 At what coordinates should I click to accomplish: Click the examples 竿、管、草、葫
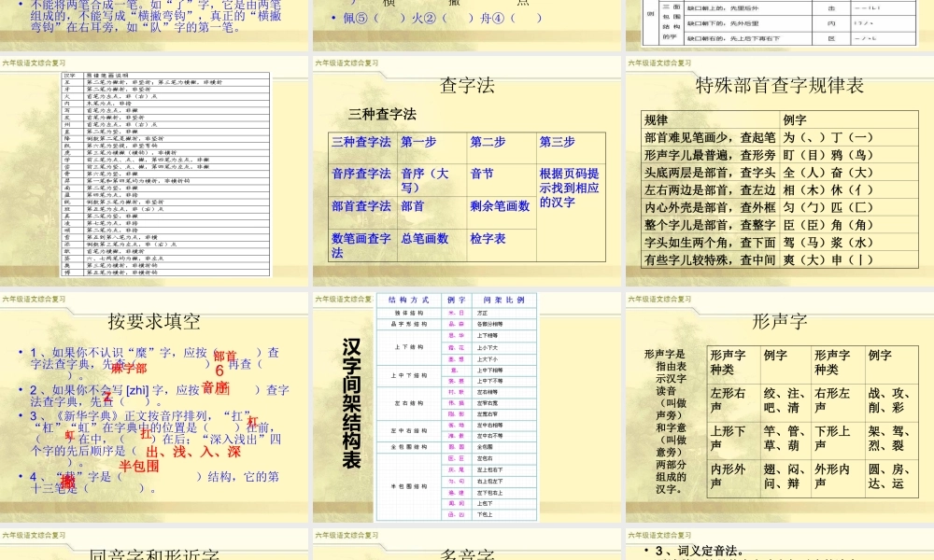tap(785, 439)
